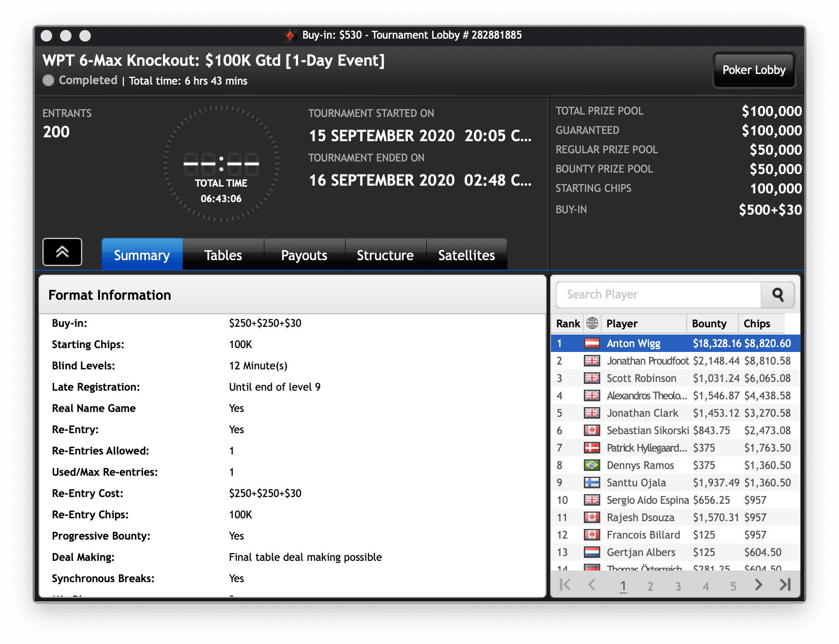839x644 pixels.
Task: Collapse the tournament header with double-chevron button
Action: (62, 252)
